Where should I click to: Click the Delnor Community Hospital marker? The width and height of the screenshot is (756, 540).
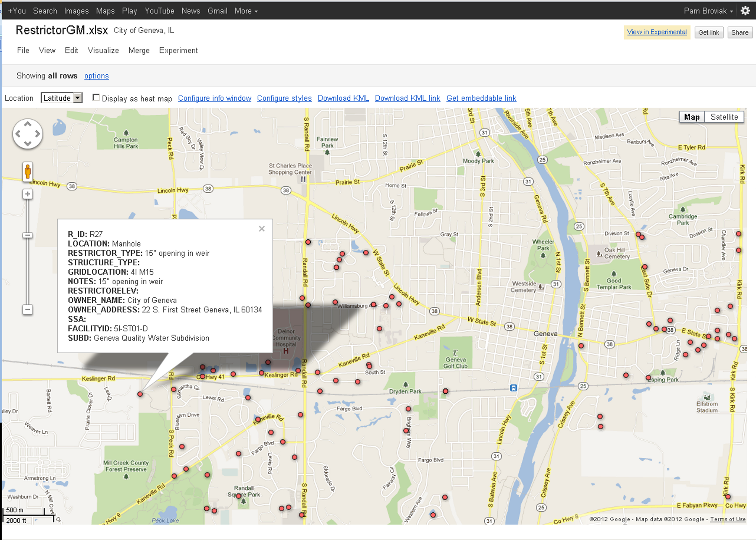(286, 351)
